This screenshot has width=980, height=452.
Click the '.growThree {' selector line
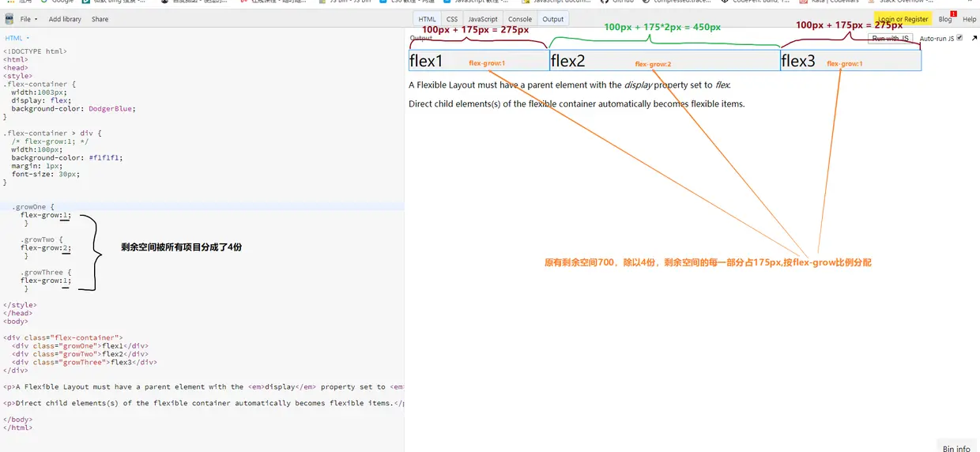coord(46,273)
